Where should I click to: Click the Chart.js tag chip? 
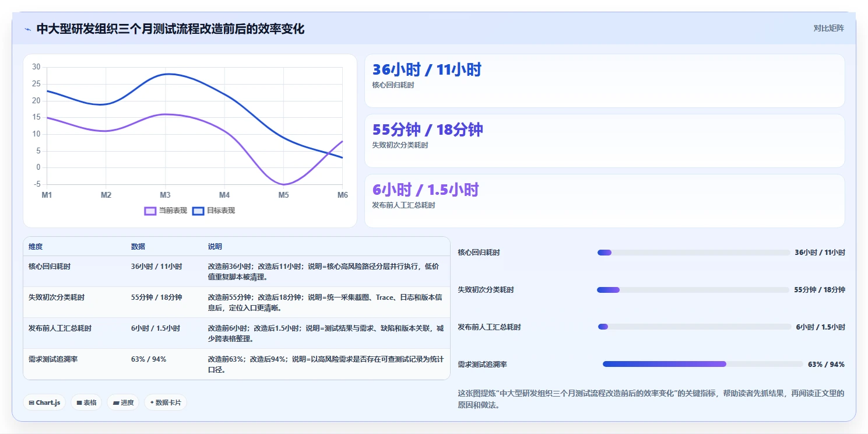44,402
